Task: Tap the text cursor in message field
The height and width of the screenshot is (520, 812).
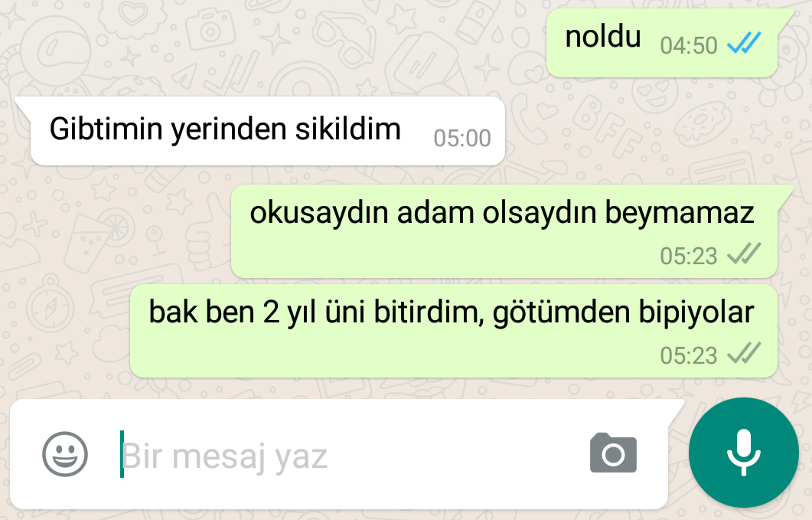Action: (x=122, y=454)
